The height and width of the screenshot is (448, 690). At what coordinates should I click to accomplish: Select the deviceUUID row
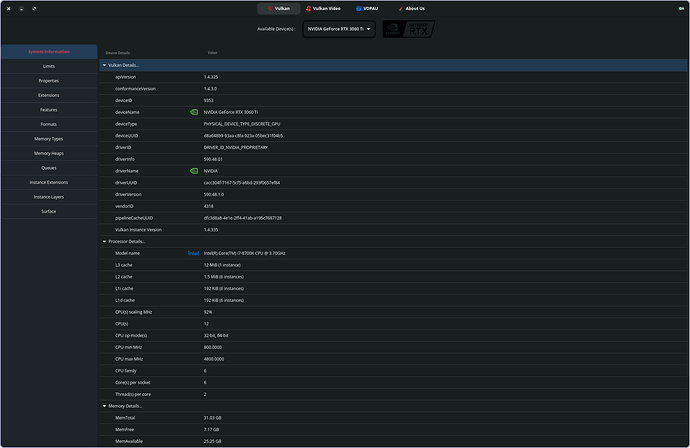(393, 136)
